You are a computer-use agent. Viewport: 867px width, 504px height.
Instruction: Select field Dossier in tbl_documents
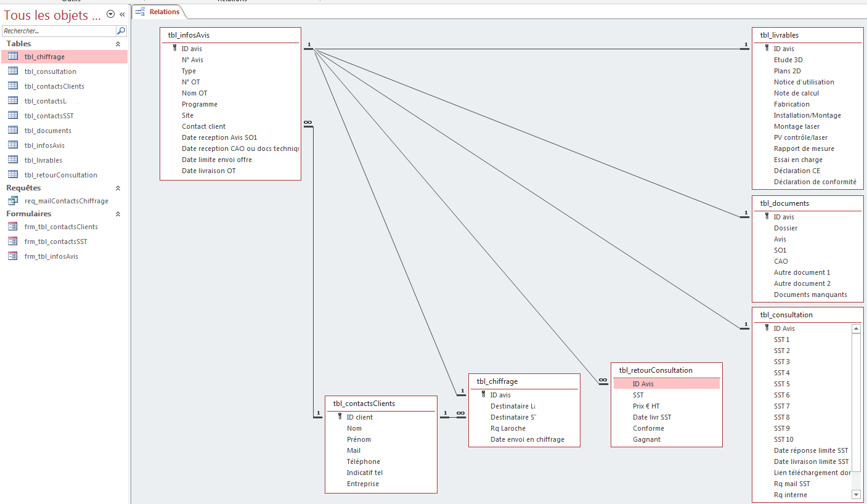coord(786,228)
